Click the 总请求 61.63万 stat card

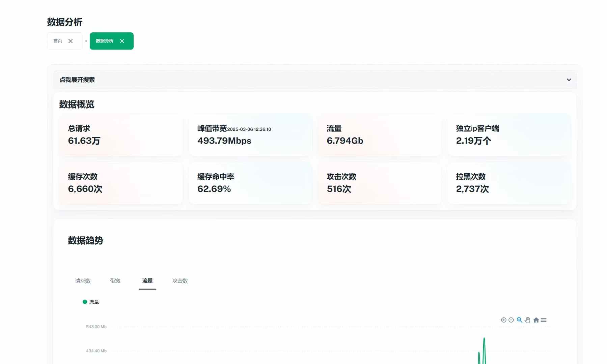(x=121, y=135)
